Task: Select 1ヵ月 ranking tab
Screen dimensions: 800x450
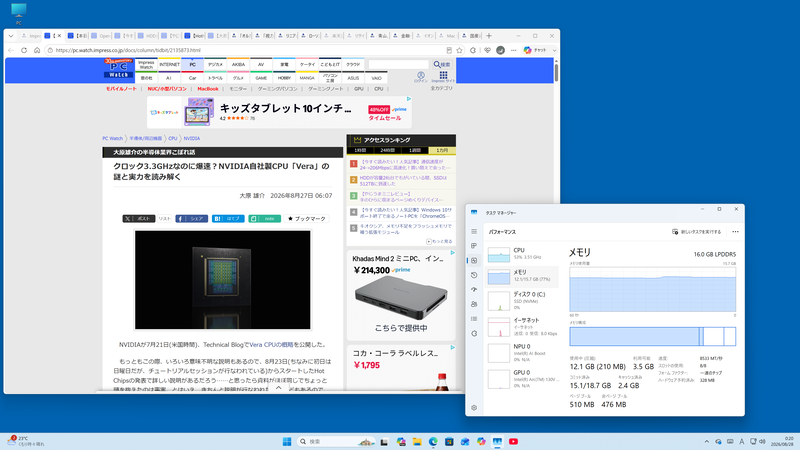Action: pos(442,151)
